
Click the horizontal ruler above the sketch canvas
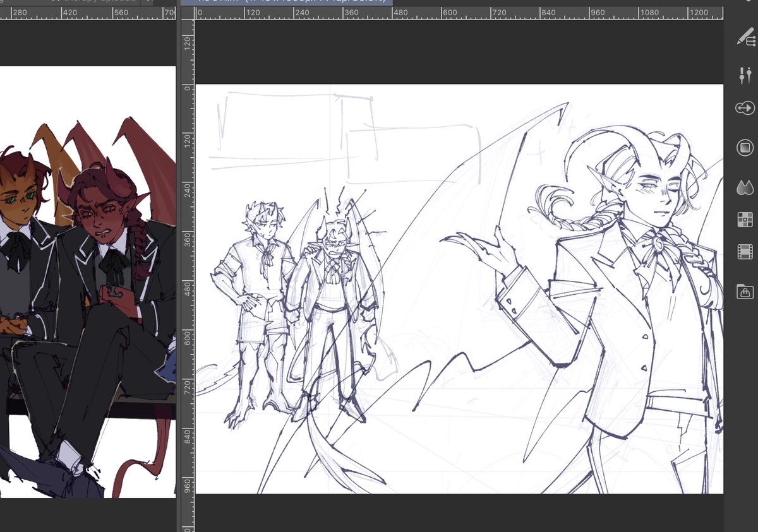point(459,13)
